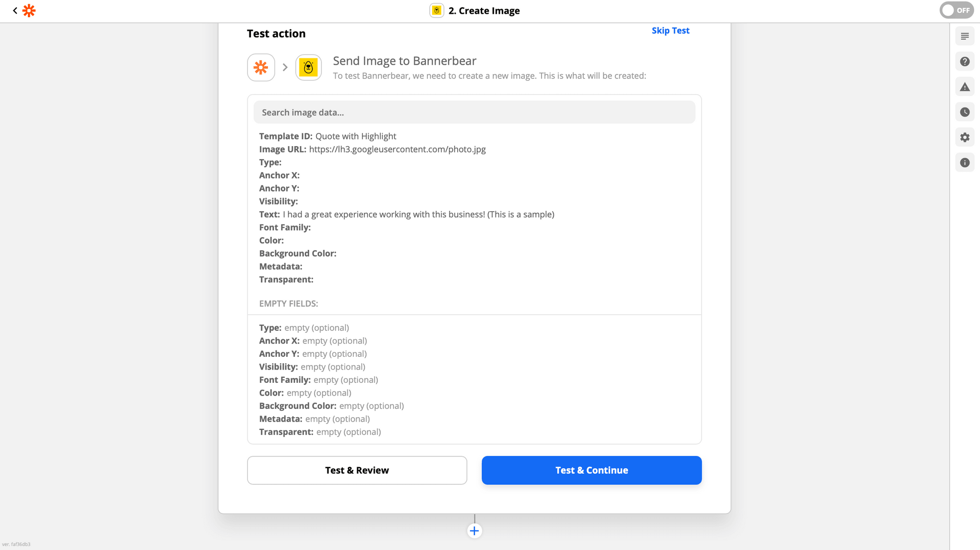Select 'Skip Test' link
This screenshot has width=980, height=550.
pyautogui.click(x=671, y=29)
